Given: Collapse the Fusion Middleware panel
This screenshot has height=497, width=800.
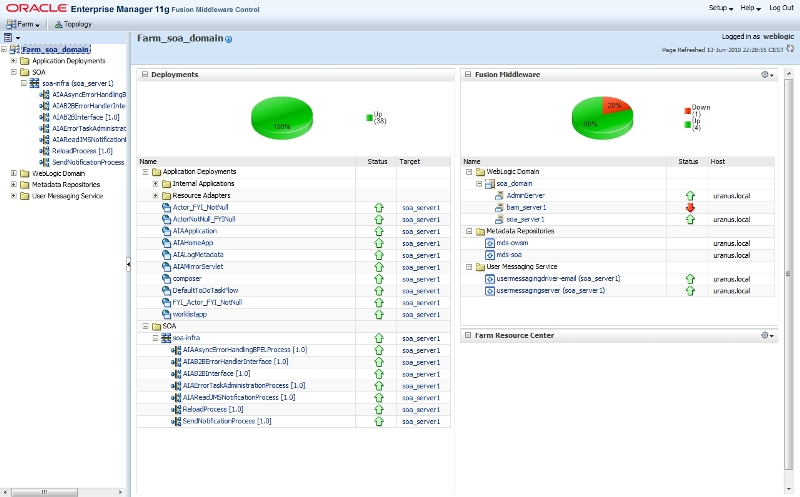Looking at the screenshot, I should pos(468,74).
